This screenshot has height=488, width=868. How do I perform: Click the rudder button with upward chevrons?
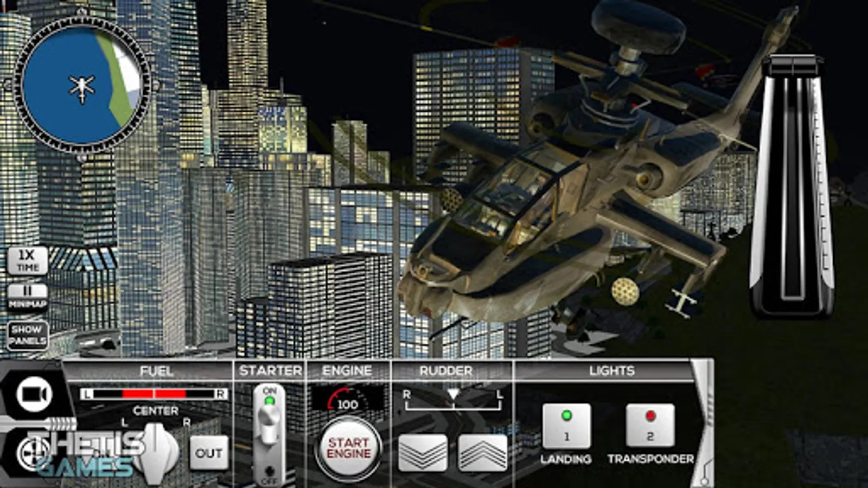pos(482,453)
